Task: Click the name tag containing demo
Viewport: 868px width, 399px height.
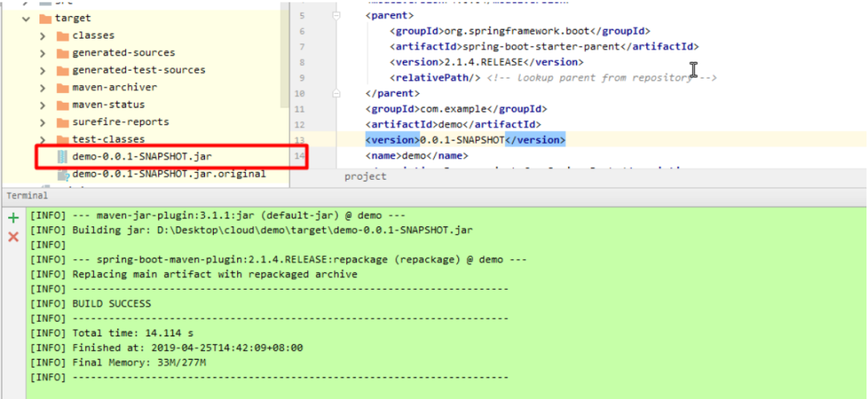Action: click(x=417, y=155)
